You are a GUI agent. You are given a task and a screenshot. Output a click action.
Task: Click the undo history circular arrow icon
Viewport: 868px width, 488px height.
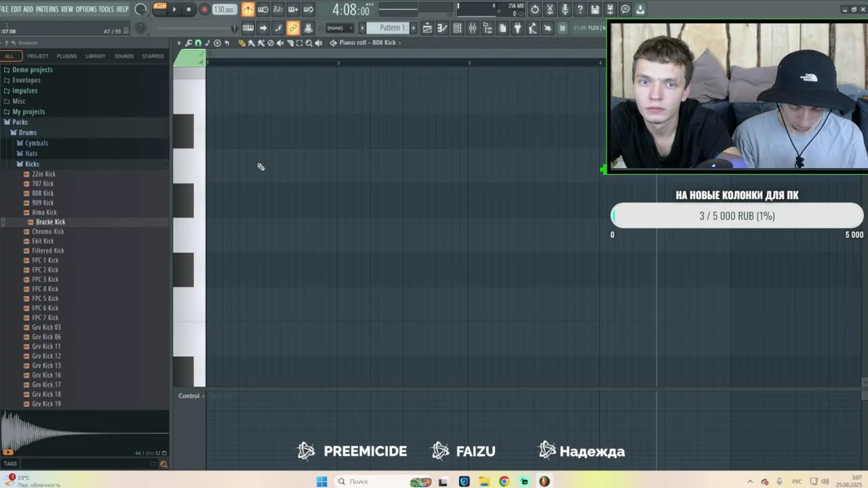[535, 9]
